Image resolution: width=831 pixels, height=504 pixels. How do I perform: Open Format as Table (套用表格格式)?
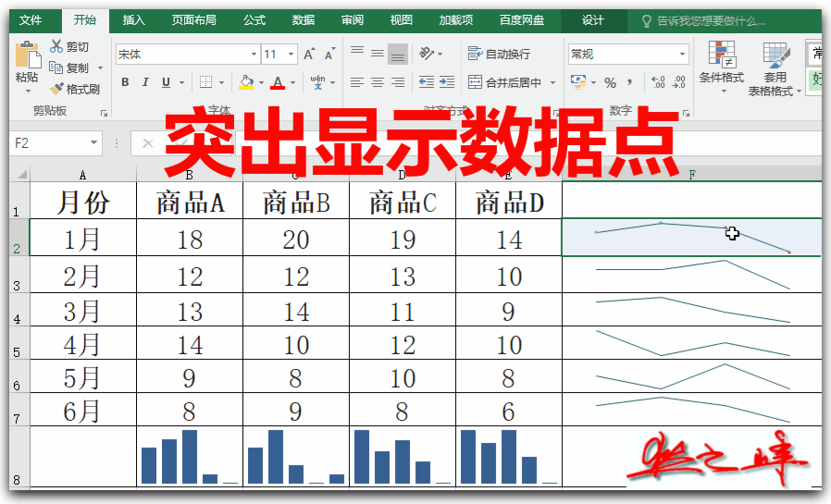point(775,68)
